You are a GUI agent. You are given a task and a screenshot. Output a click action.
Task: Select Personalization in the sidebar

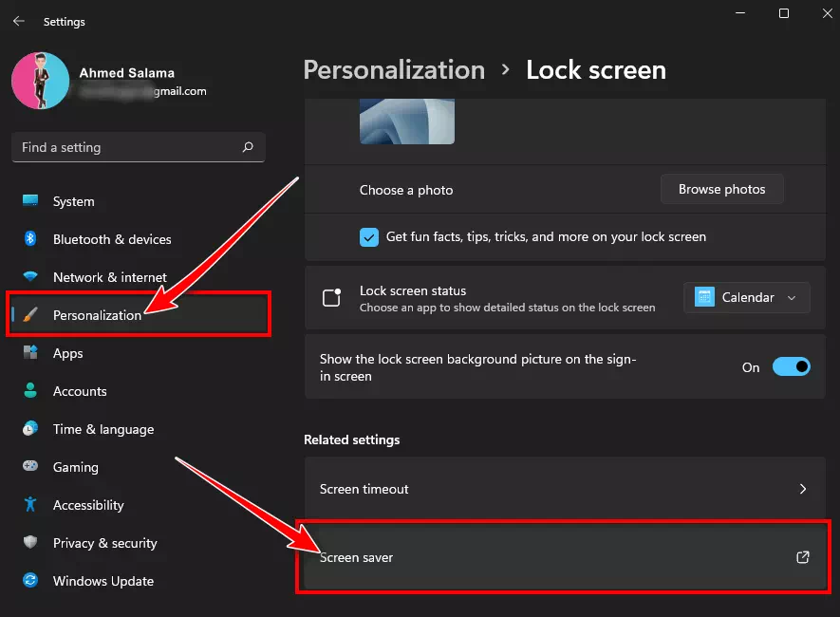[x=139, y=315]
